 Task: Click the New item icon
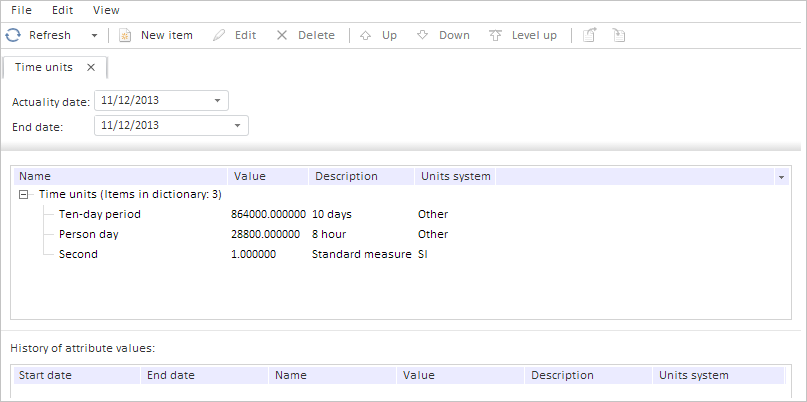point(126,35)
